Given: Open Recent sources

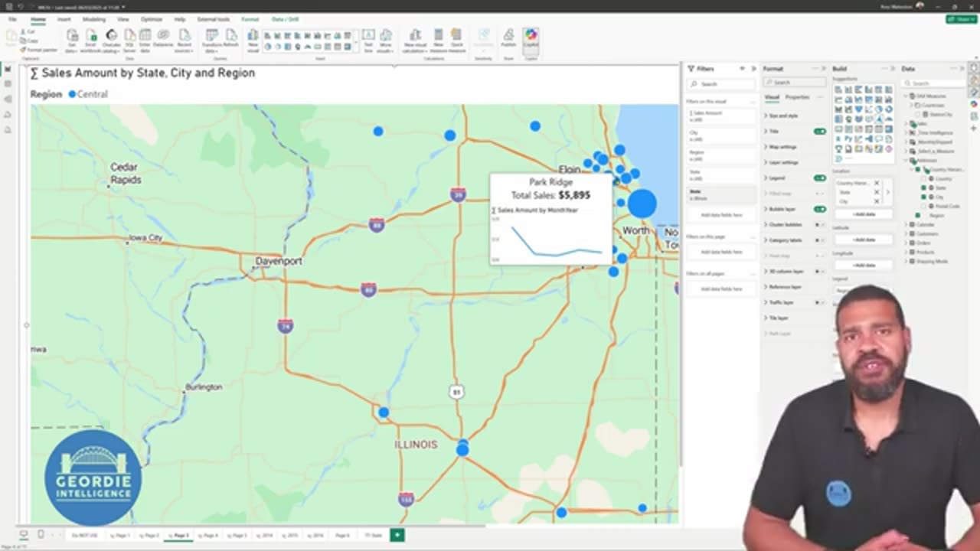Looking at the screenshot, I should point(184,40).
